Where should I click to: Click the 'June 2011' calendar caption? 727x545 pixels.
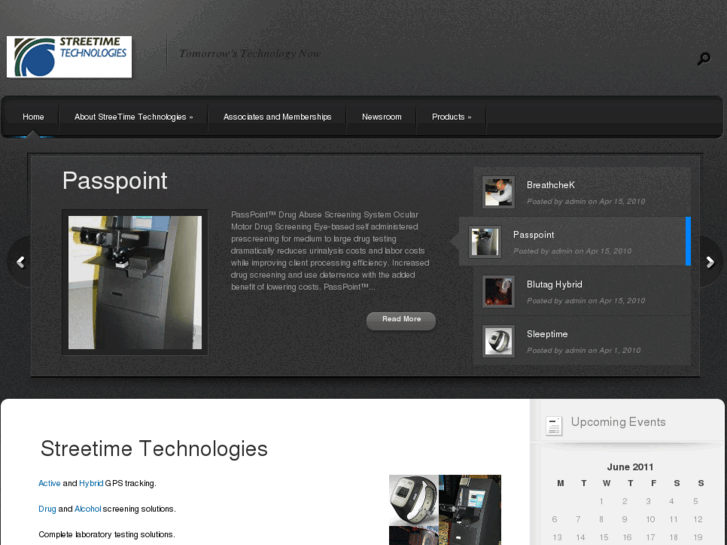[x=630, y=467]
